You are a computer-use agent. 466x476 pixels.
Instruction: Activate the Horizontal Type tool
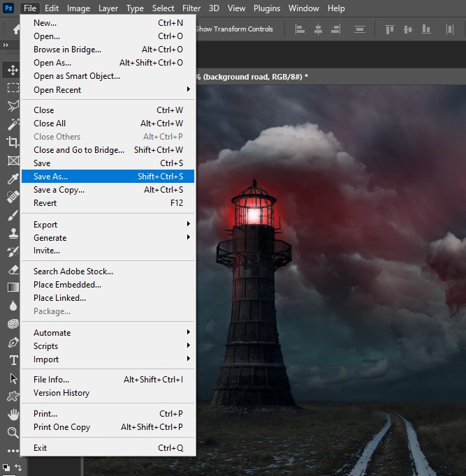(13, 361)
